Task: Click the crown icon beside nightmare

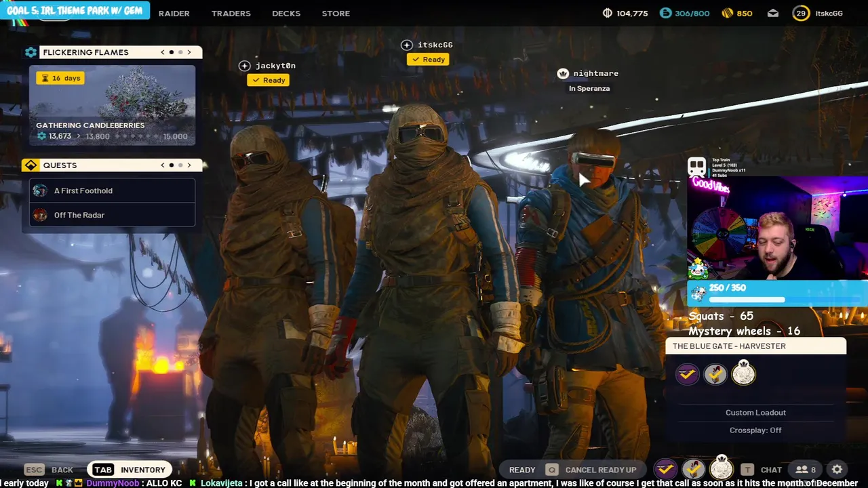Action: (563, 73)
